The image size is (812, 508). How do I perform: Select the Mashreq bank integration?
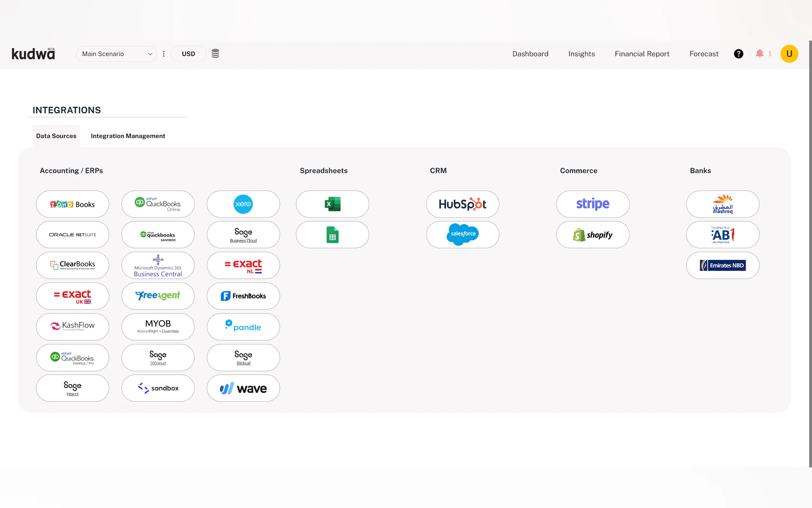[722, 204]
